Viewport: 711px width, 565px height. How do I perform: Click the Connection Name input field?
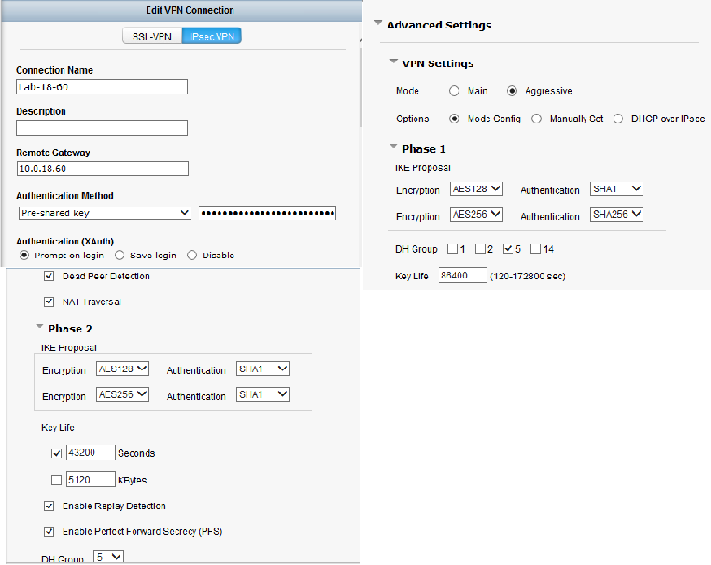point(102,86)
